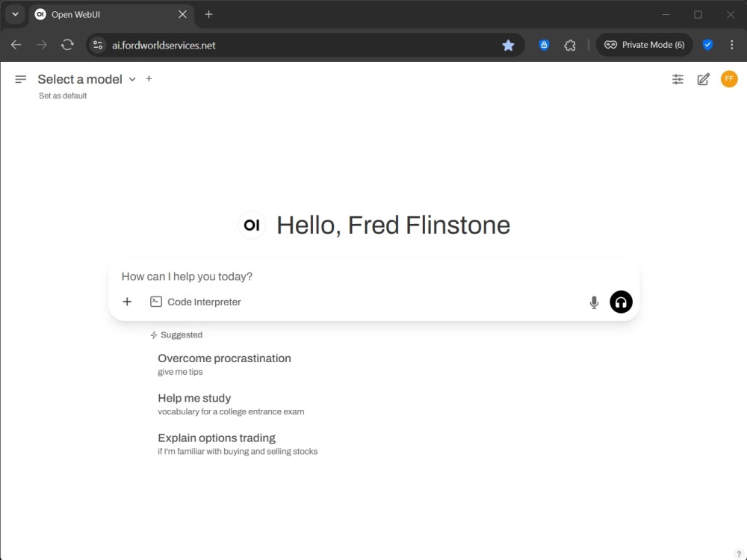Click "give me tips" subtitle text
The width and height of the screenshot is (747, 560).
tap(180, 372)
